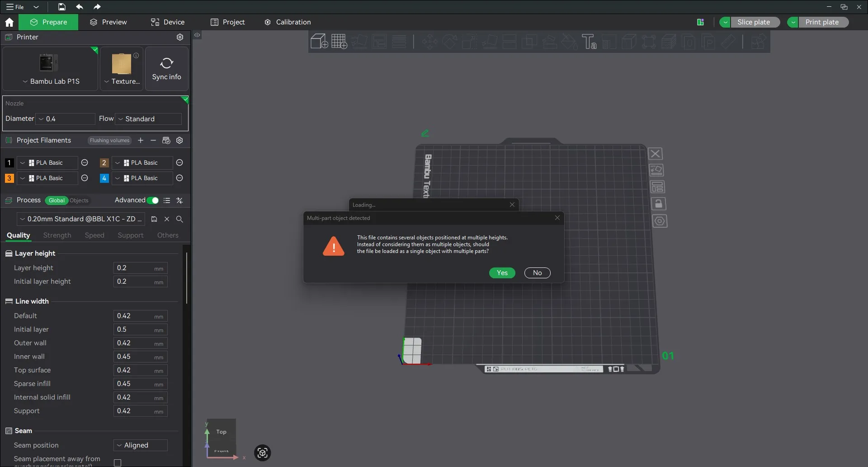868x467 pixels.
Task: Edit filament 4 preset options
Action: 179,178
